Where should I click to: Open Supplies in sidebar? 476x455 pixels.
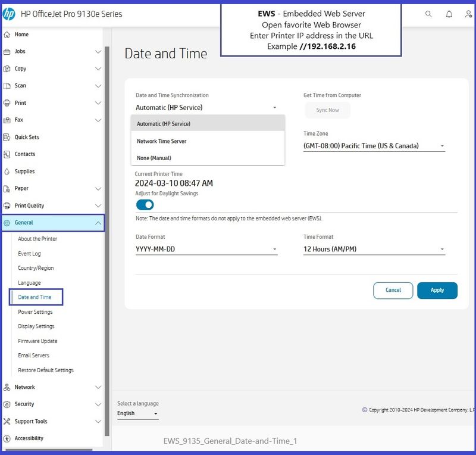pyautogui.click(x=24, y=172)
